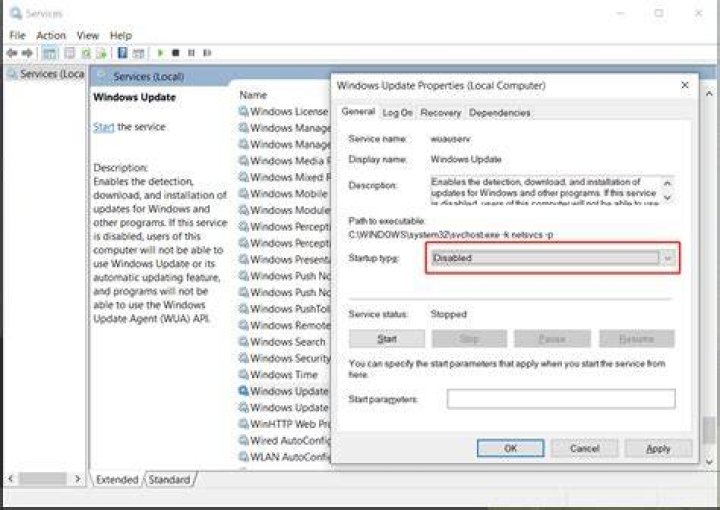Select the Windows Presentation service row

[285, 259]
